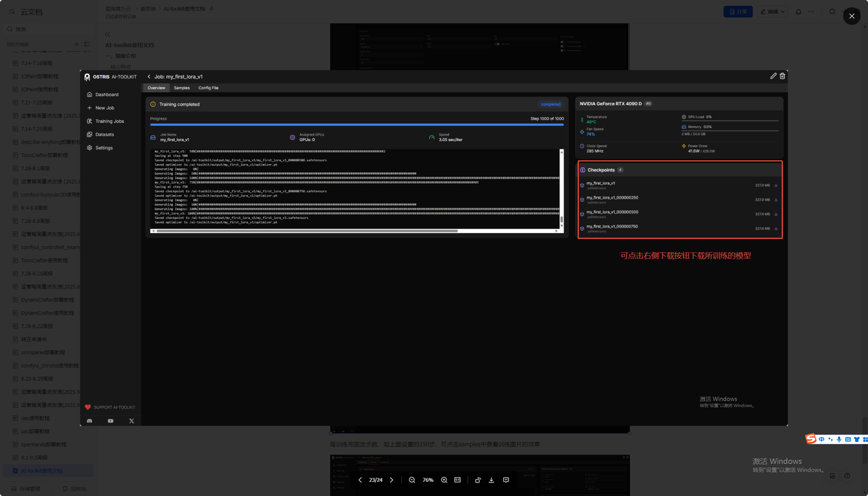Go to the previous image in viewer
The width and height of the screenshot is (868, 496).
(x=360, y=480)
